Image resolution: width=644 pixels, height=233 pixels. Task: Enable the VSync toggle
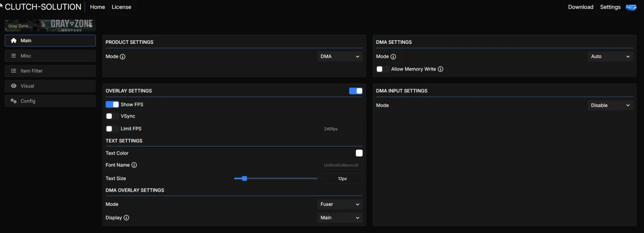[x=112, y=116]
